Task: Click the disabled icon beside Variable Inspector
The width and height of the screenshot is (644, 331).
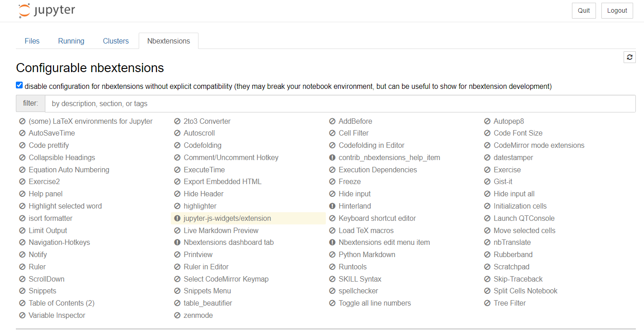Action: [22, 316]
